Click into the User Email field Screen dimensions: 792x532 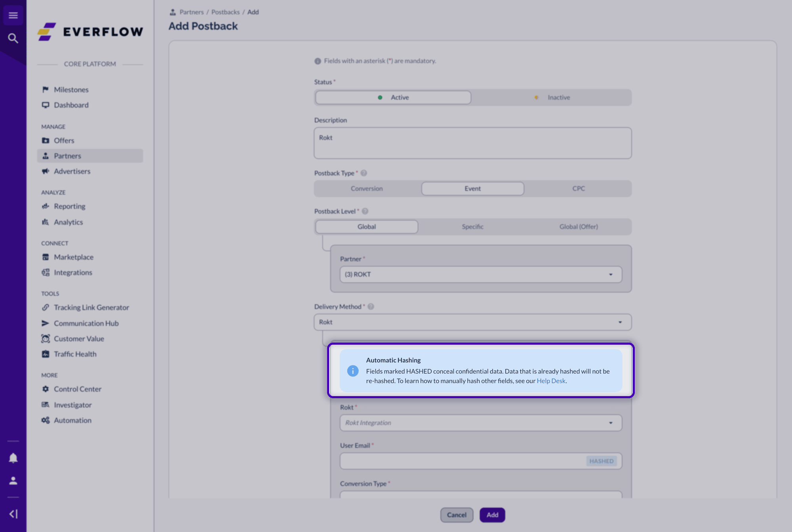[x=481, y=461]
